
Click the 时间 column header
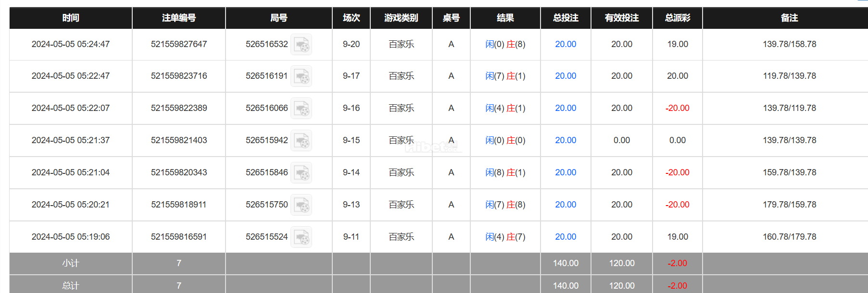(x=71, y=18)
